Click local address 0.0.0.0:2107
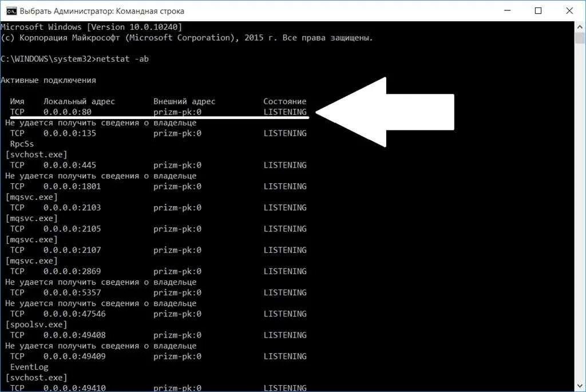 point(72,250)
